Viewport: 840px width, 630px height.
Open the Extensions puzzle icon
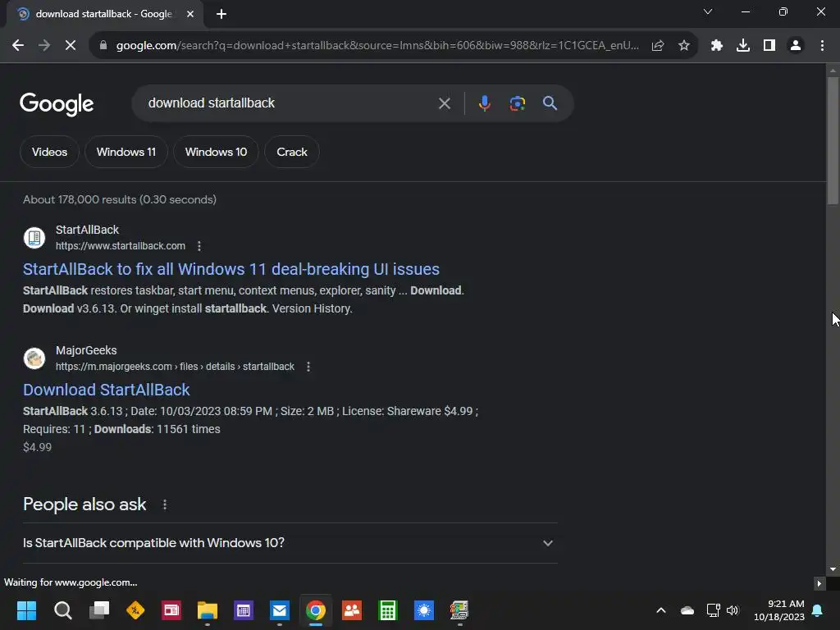tap(717, 46)
